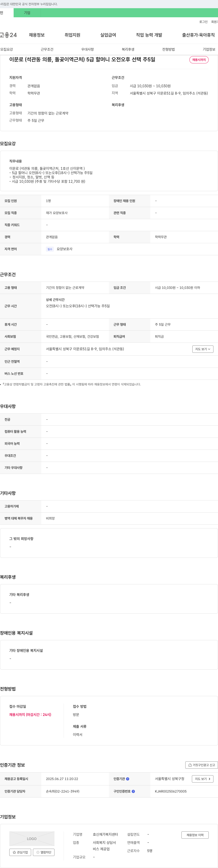Click 국민연금, 고용보험, 산재보험, 건강보험 text
This screenshot has height=868, width=218.
click(72, 337)
